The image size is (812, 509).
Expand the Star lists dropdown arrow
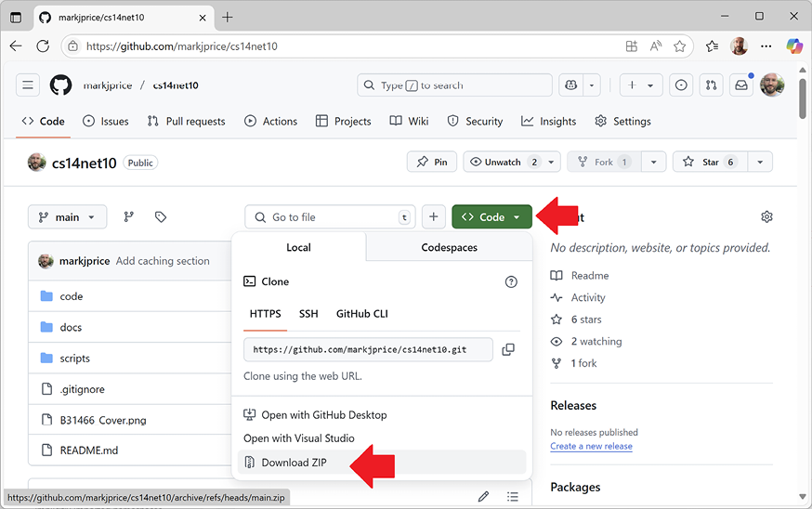click(x=760, y=162)
